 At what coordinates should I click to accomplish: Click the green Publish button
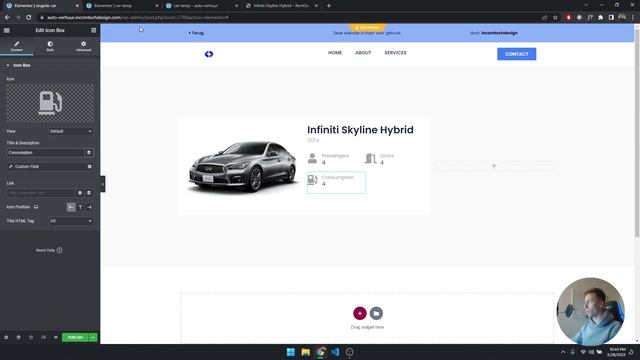click(x=75, y=338)
